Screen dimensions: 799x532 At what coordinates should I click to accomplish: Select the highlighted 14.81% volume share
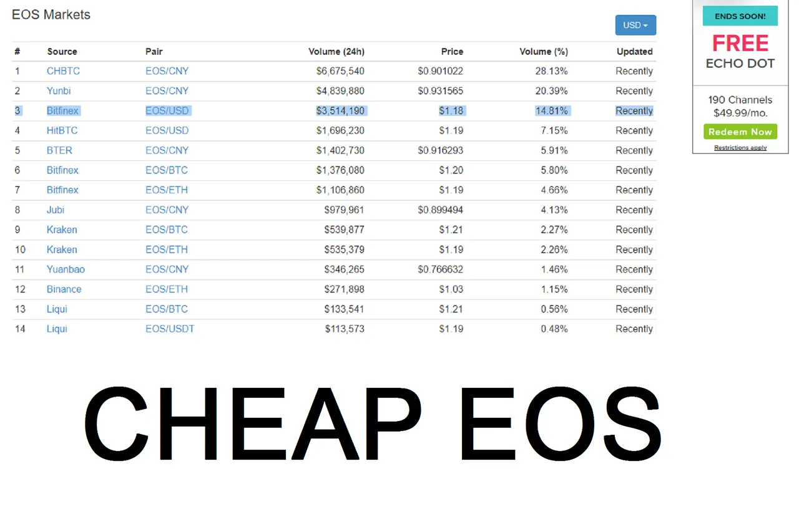(x=552, y=111)
